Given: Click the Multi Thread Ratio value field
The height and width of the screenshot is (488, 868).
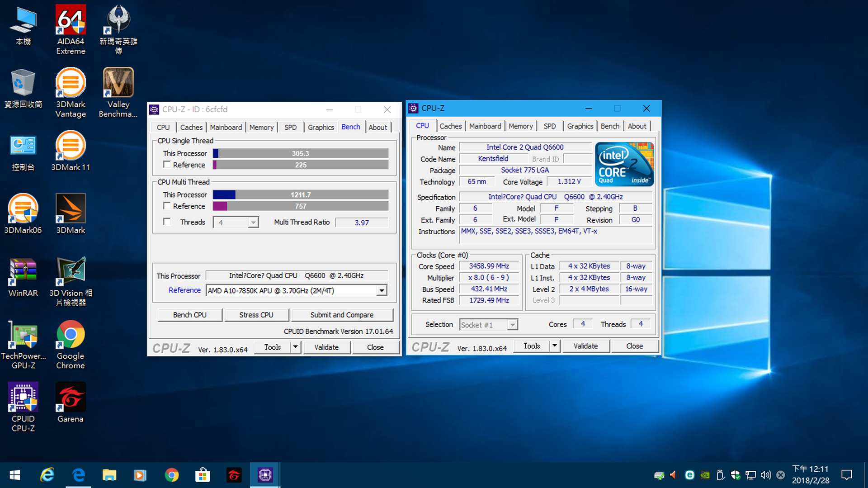Looking at the screenshot, I should point(362,222).
